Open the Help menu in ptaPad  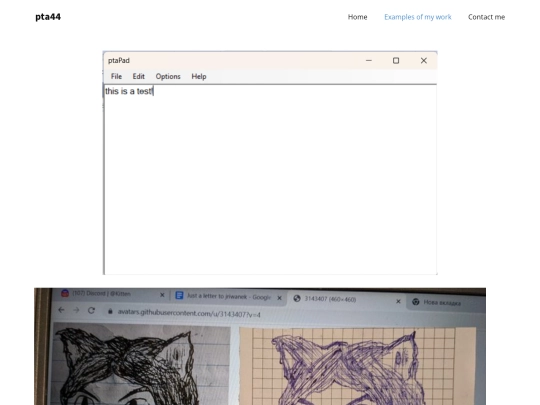199,76
